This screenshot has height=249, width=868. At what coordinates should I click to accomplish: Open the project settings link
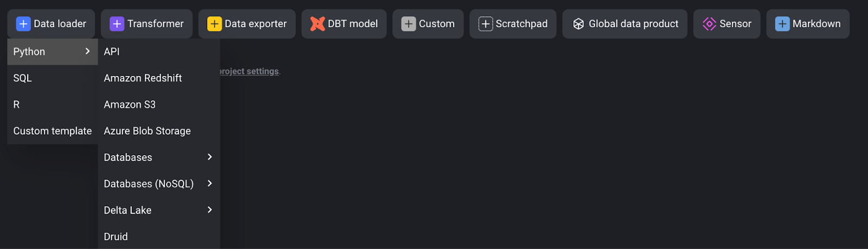pos(250,71)
